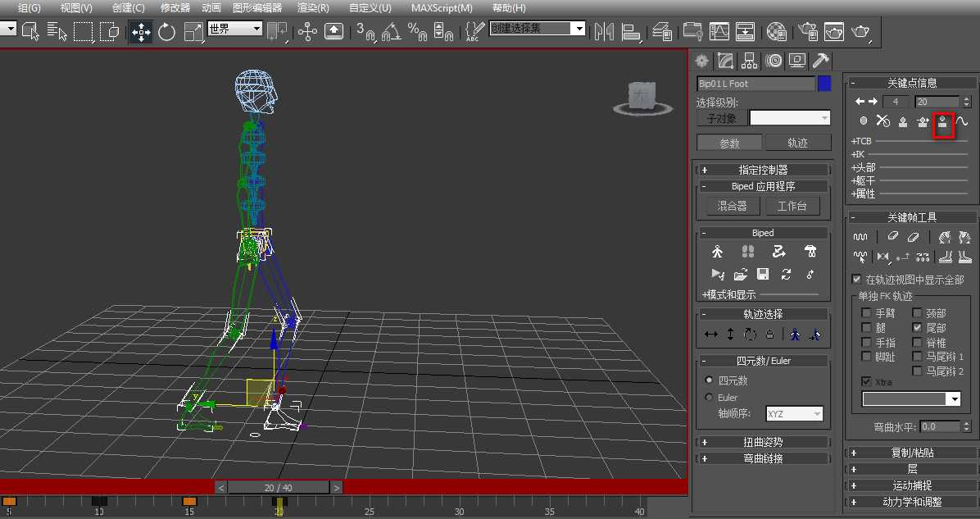Select the Scale tool in the toolbar
980x519 pixels.
[193, 31]
